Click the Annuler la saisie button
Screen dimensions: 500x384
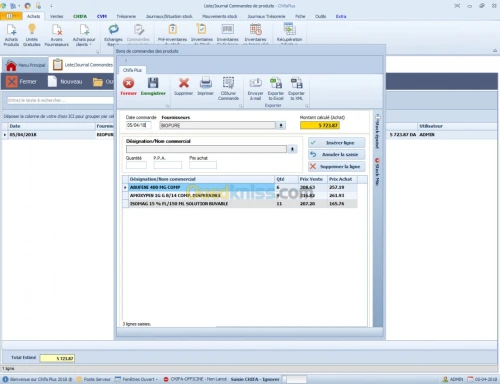pyautogui.click(x=337, y=154)
